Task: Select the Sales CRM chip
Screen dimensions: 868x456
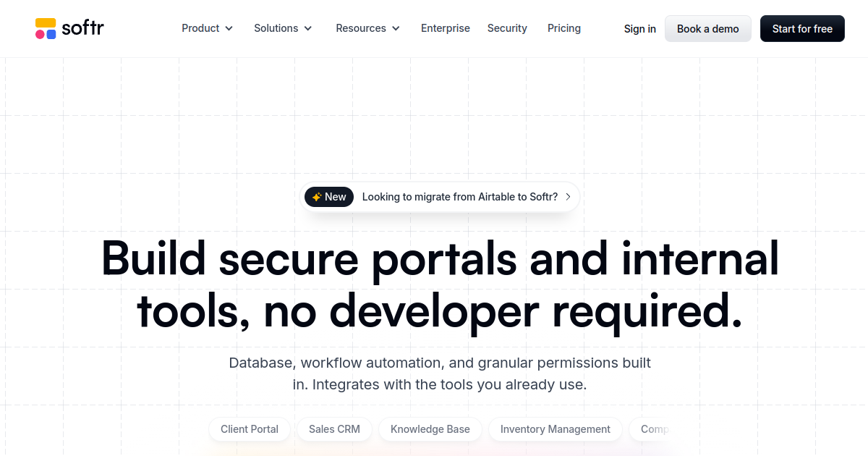Action: [x=334, y=429]
